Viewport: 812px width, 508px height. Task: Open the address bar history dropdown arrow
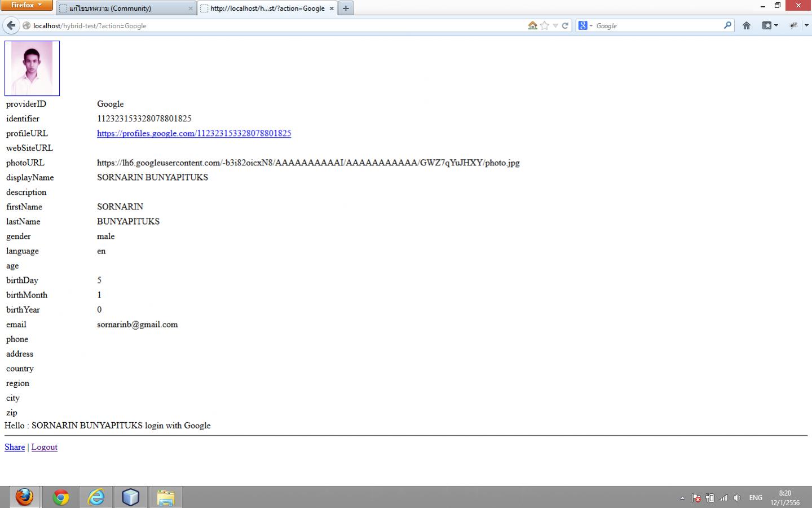pos(555,25)
